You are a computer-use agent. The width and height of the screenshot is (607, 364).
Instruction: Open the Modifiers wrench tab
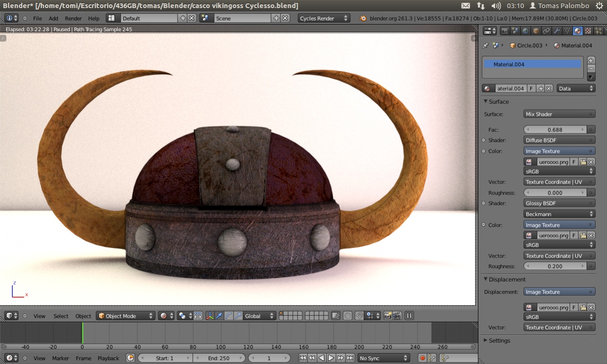tap(557, 31)
